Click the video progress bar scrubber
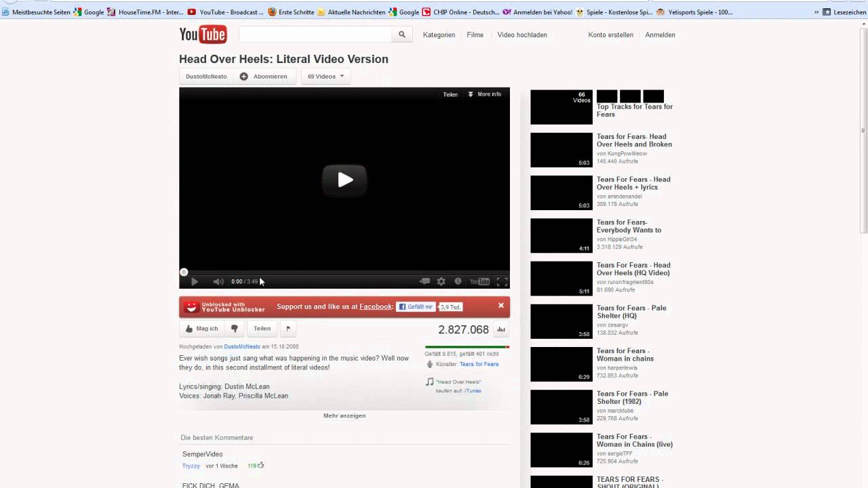 click(x=184, y=272)
